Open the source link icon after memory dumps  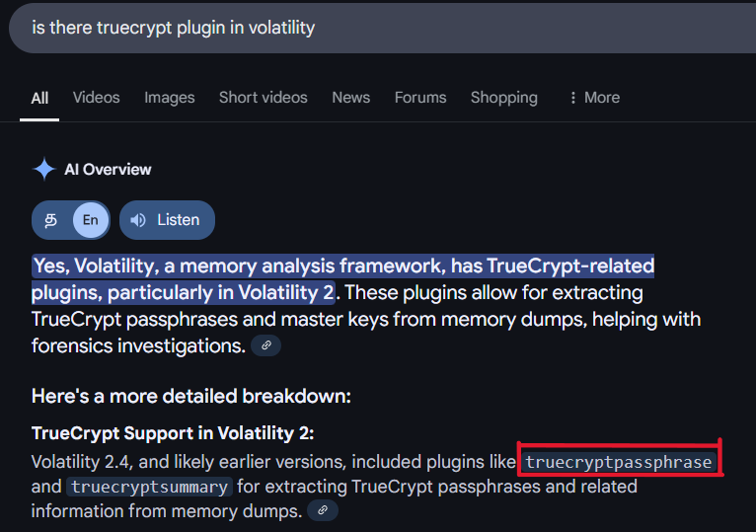[323, 511]
